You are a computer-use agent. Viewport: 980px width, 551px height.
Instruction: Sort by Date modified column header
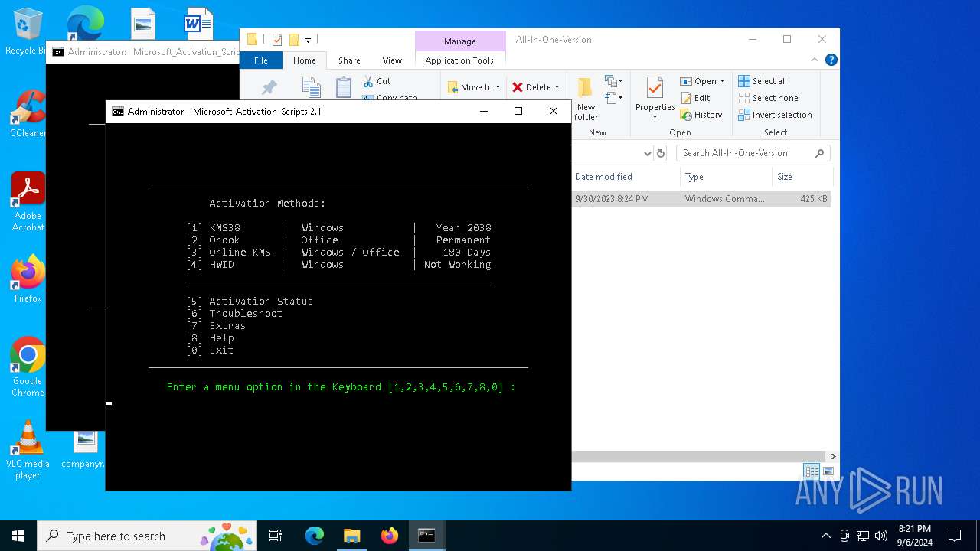(x=603, y=177)
